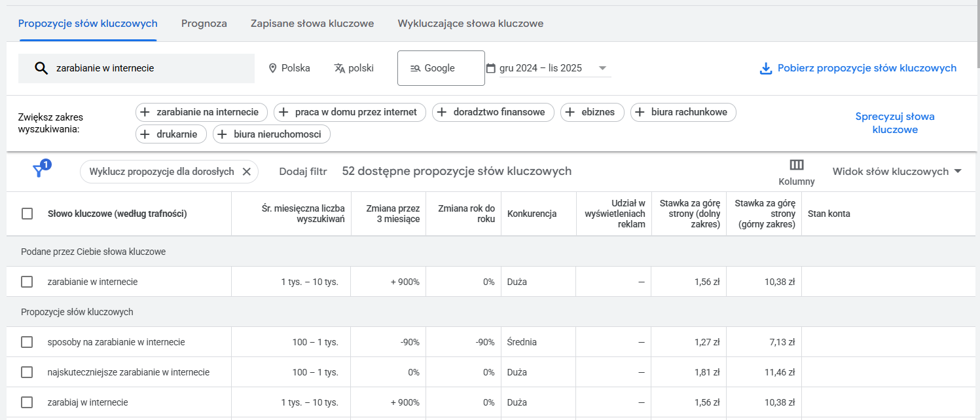980x420 pixels.
Task: Click the location pin icon beside Polska
Action: [x=271, y=67]
